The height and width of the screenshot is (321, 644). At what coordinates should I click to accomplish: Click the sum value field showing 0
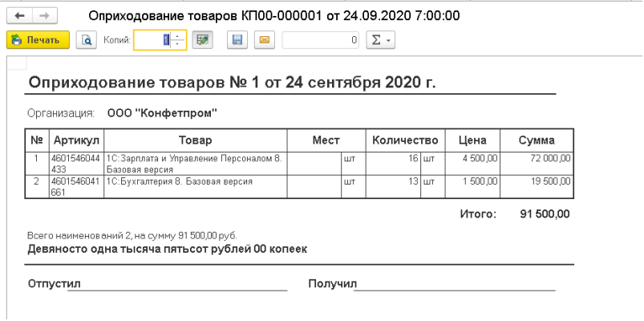(x=320, y=40)
